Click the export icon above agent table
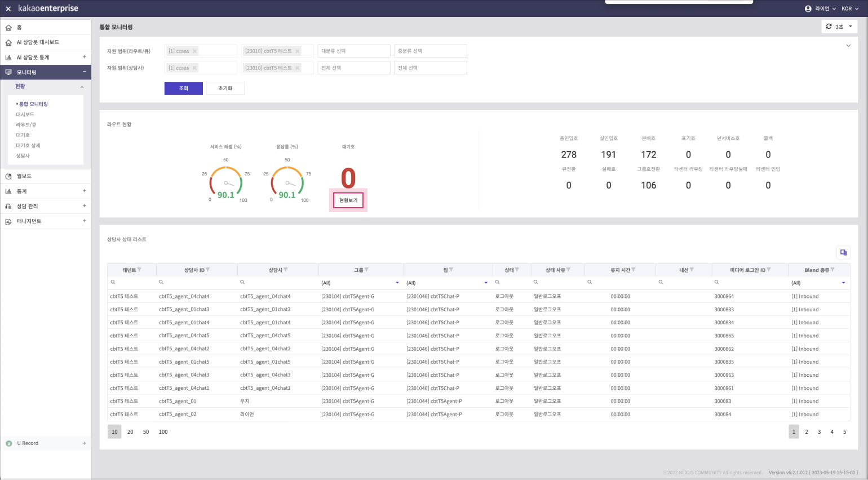Image resolution: width=868 pixels, height=480 pixels. pyautogui.click(x=843, y=253)
